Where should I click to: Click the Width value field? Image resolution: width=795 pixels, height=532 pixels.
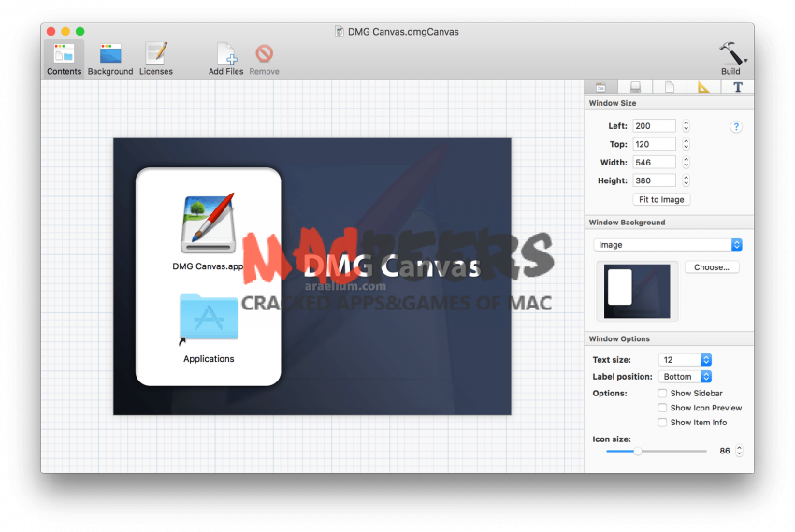[654, 162]
